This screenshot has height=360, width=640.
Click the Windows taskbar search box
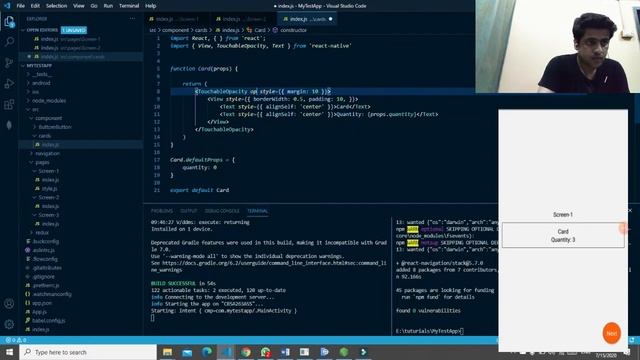pos(88,352)
